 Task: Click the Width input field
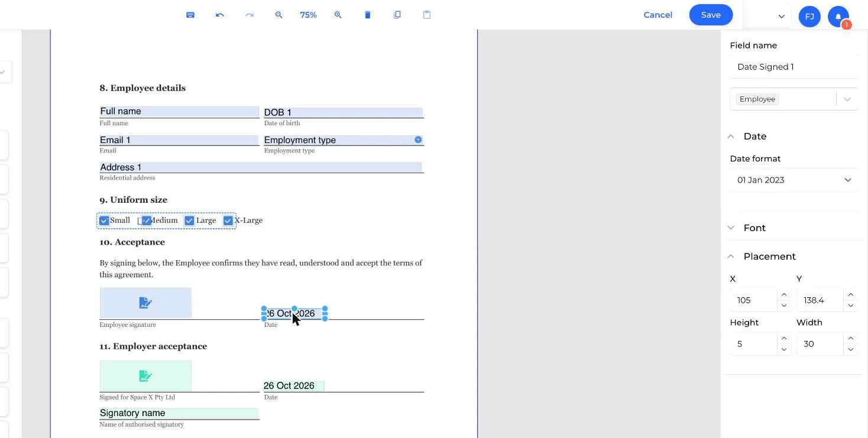click(821, 344)
